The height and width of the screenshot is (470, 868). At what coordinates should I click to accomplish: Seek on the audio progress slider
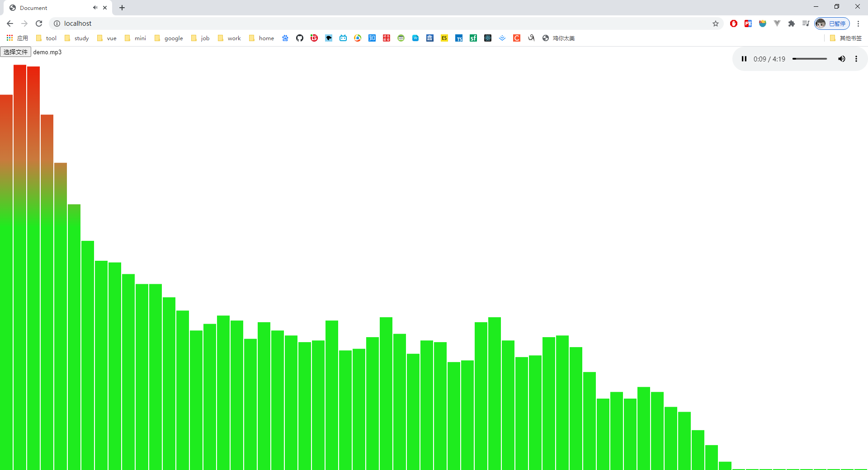809,59
